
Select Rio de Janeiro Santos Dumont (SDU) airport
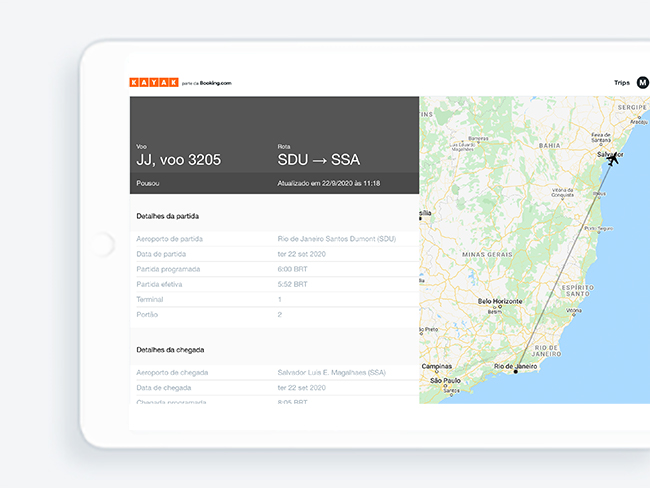[336, 239]
